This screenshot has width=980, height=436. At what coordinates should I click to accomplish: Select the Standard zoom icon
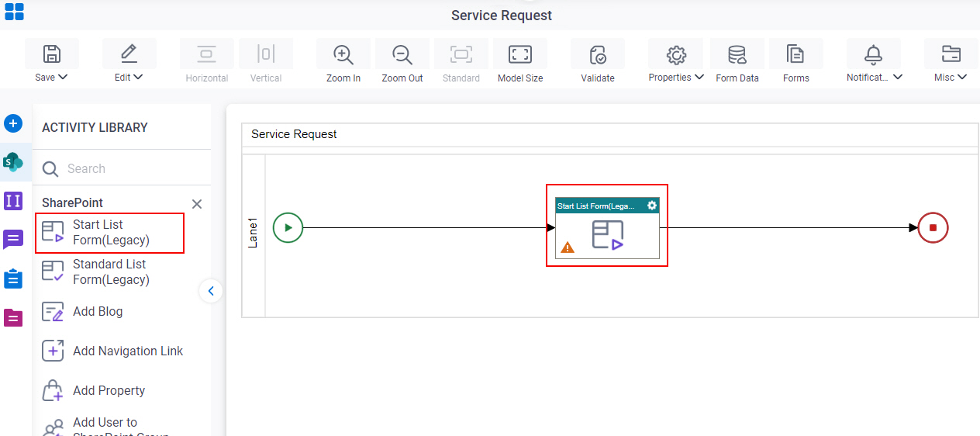461,54
